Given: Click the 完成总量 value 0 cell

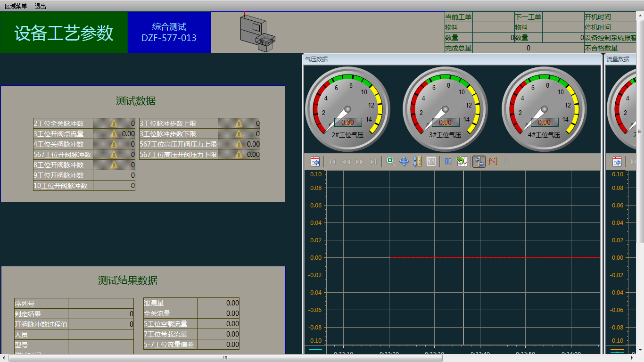Looking at the screenshot, I should click(x=528, y=48).
